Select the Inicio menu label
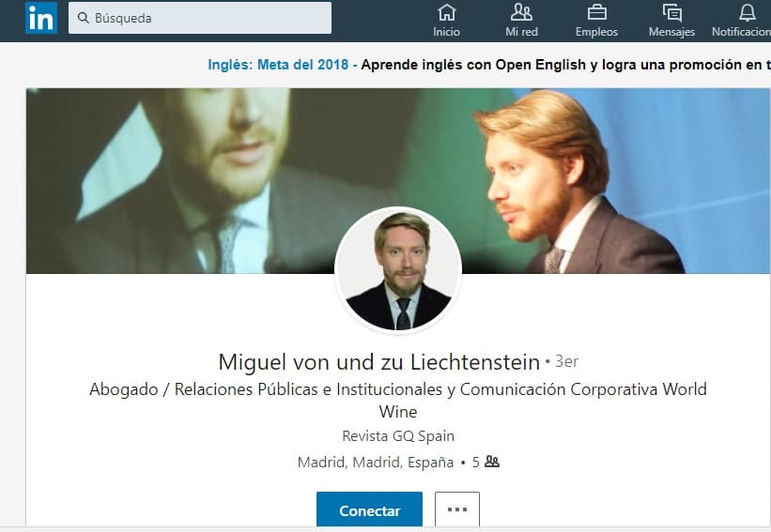This screenshot has width=771, height=532. pyautogui.click(x=447, y=32)
